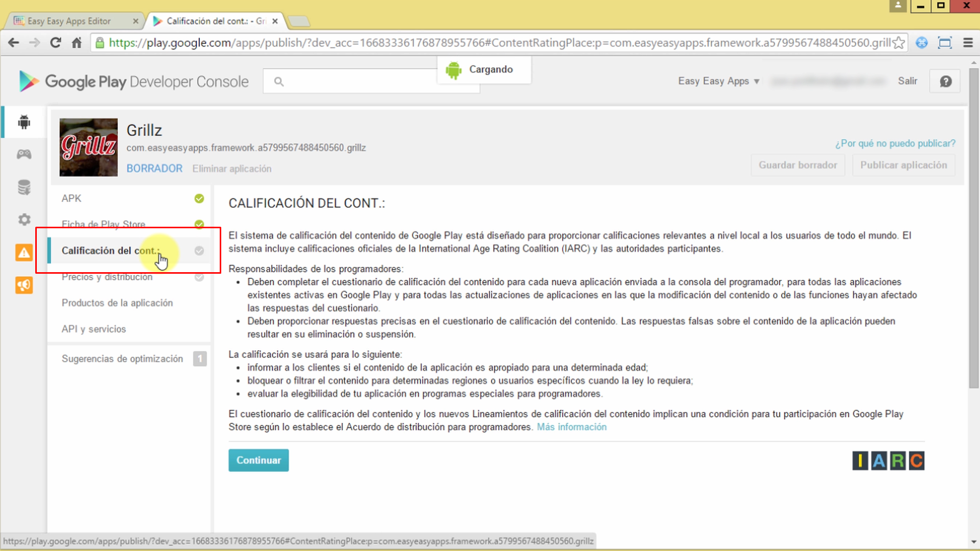Open the Settings gear icon in sidebar

[x=24, y=220]
